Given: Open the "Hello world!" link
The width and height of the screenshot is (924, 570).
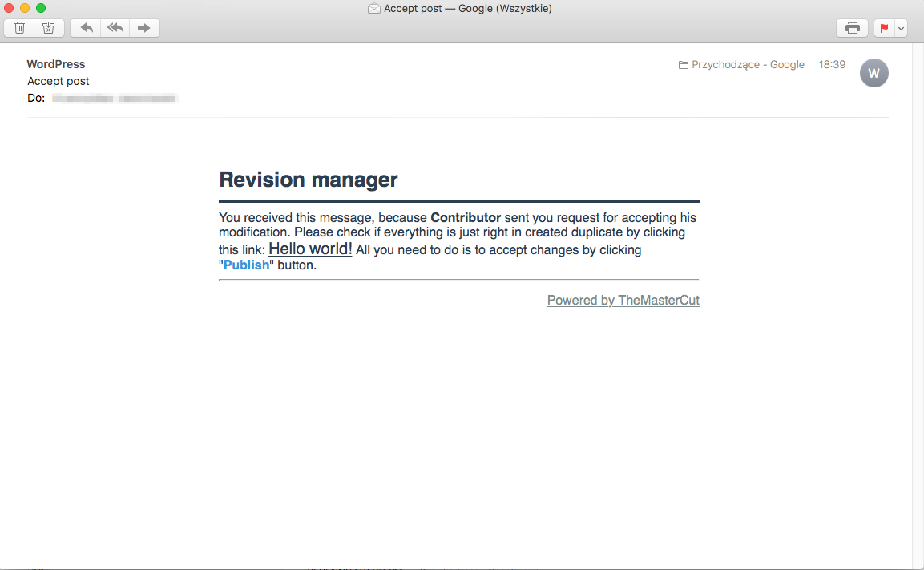Looking at the screenshot, I should click(x=310, y=249).
